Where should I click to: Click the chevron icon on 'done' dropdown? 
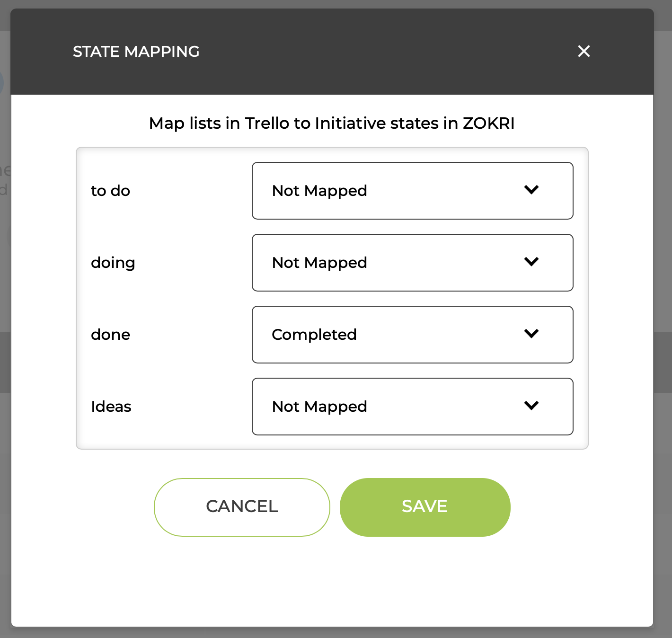(x=531, y=334)
